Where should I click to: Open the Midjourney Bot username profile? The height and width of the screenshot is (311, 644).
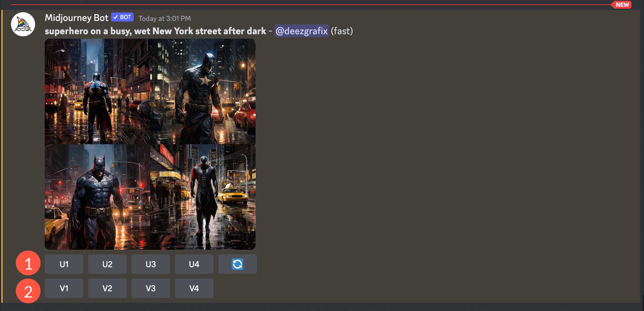(x=77, y=18)
